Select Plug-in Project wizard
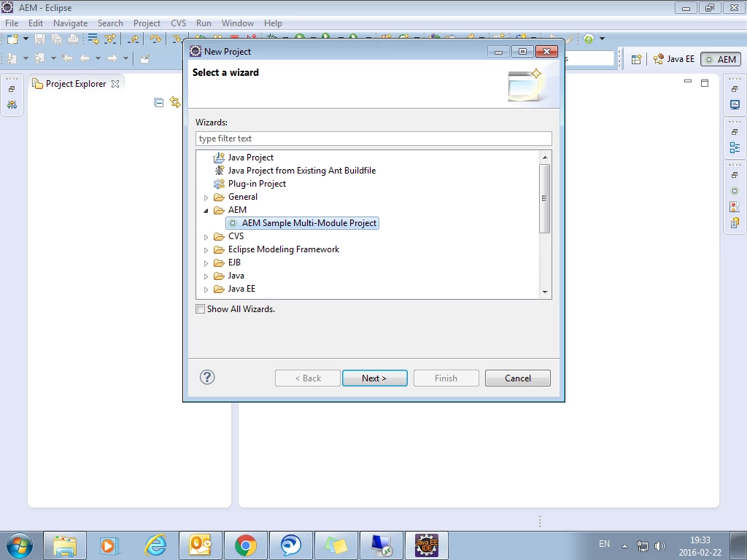 click(257, 184)
